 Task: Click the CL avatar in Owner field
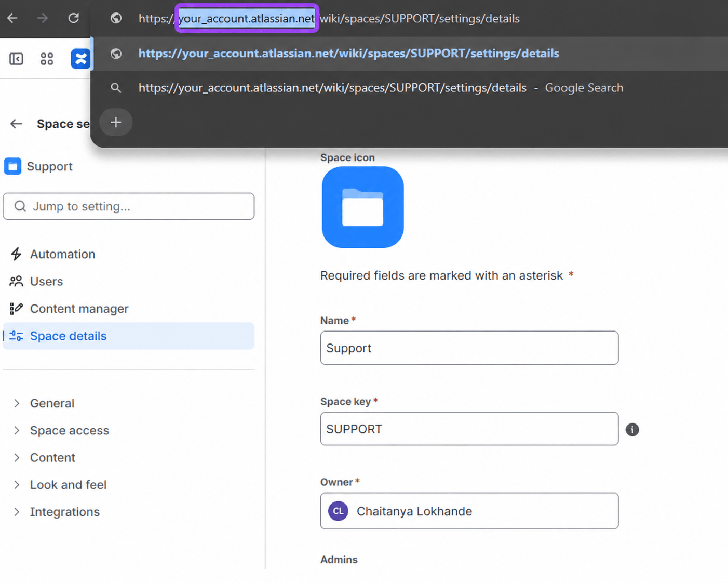tap(338, 511)
